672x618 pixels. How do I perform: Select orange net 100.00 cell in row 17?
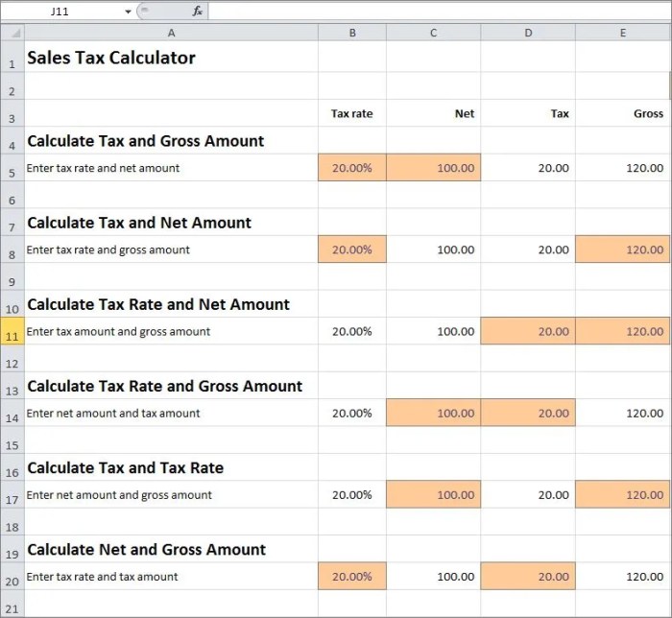click(433, 494)
